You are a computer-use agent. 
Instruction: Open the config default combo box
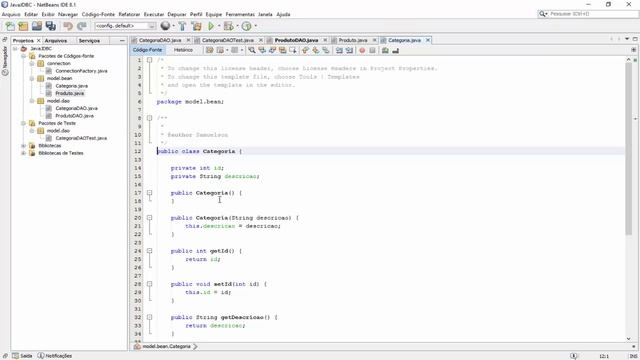click(125, 26)
